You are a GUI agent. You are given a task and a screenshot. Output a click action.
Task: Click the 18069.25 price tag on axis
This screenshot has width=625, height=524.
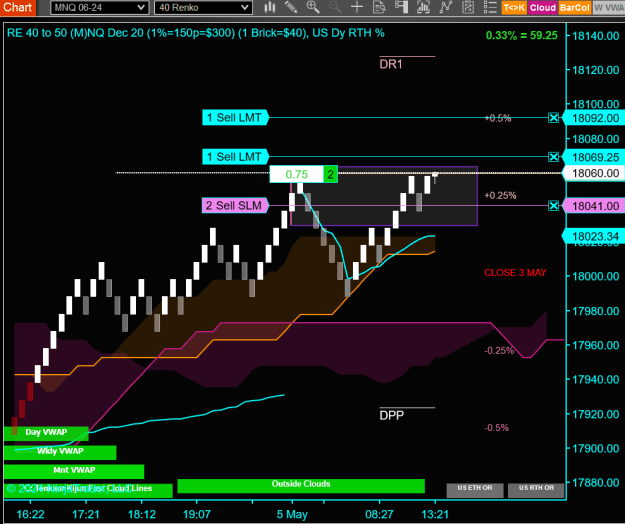click(595, 157)
